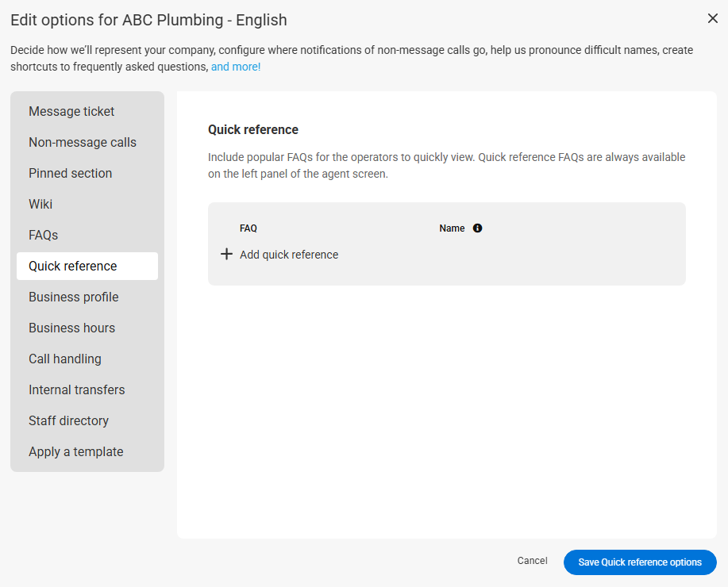728x587 pixels.
Task: Open the Message ticket section
Action: coord(71,112)
